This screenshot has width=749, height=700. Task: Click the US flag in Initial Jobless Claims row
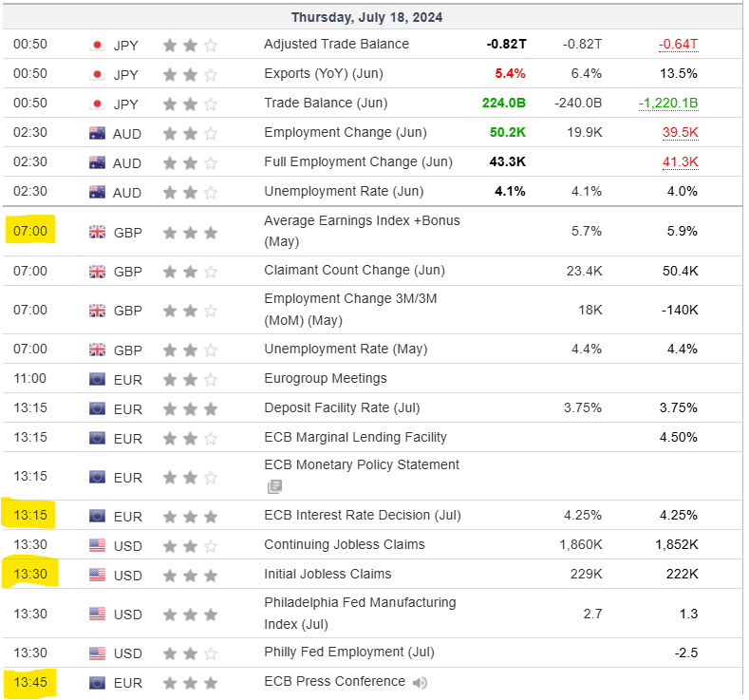[x=97, y=575]
